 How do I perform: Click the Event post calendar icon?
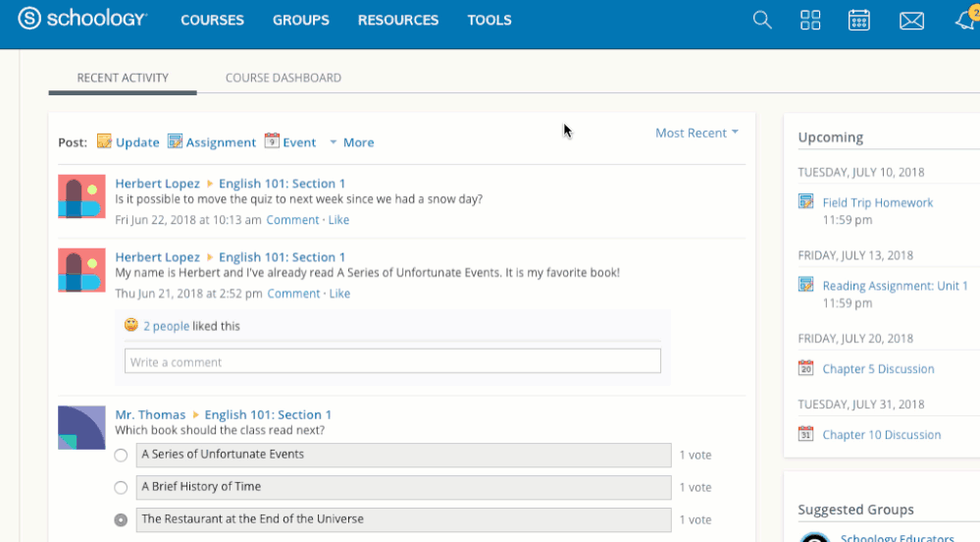pyautogui.click(x=272, y=140)
